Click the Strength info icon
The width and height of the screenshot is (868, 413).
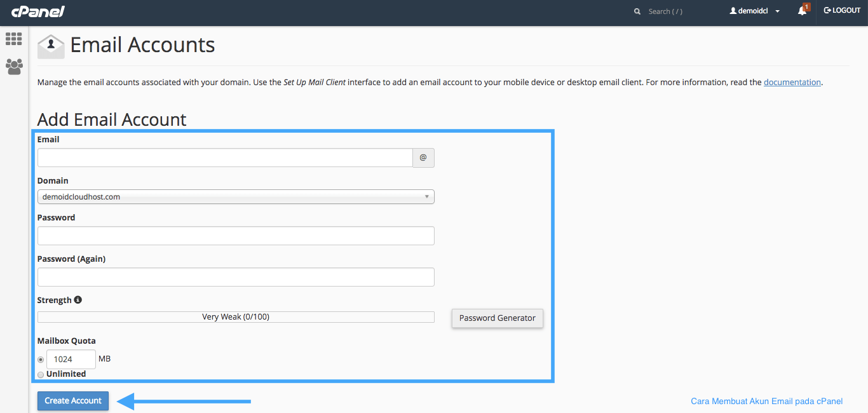[78, 299]
